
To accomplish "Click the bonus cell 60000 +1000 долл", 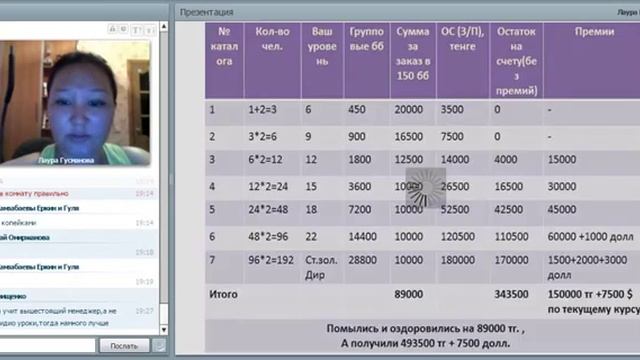I will [591, 236].
